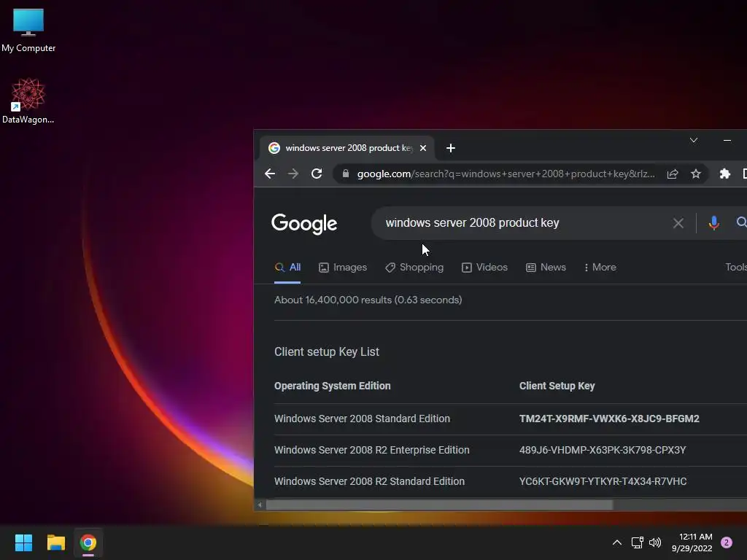Go forward in Chrome

pyautogui.click(x=293, y=174)
